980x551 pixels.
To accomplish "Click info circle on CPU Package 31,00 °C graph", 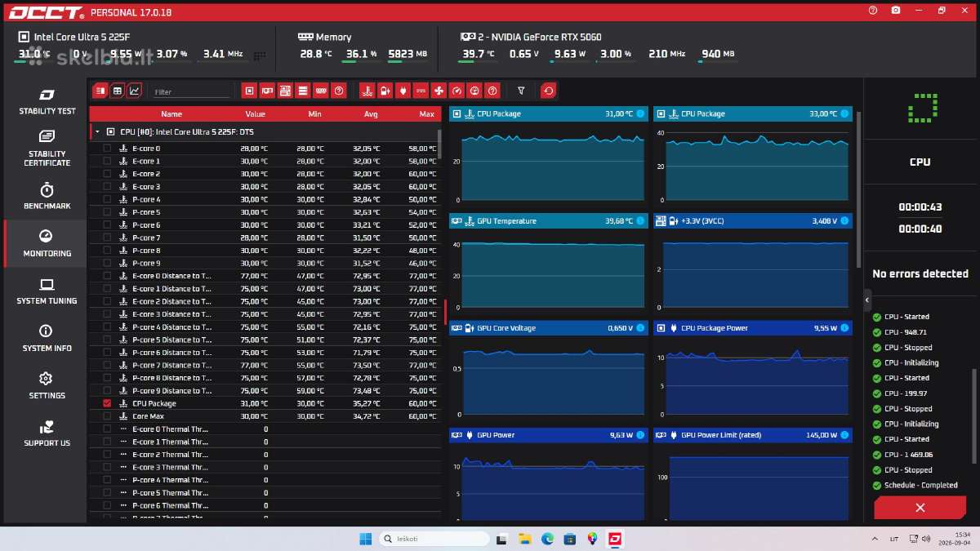I will click(639, 113).
